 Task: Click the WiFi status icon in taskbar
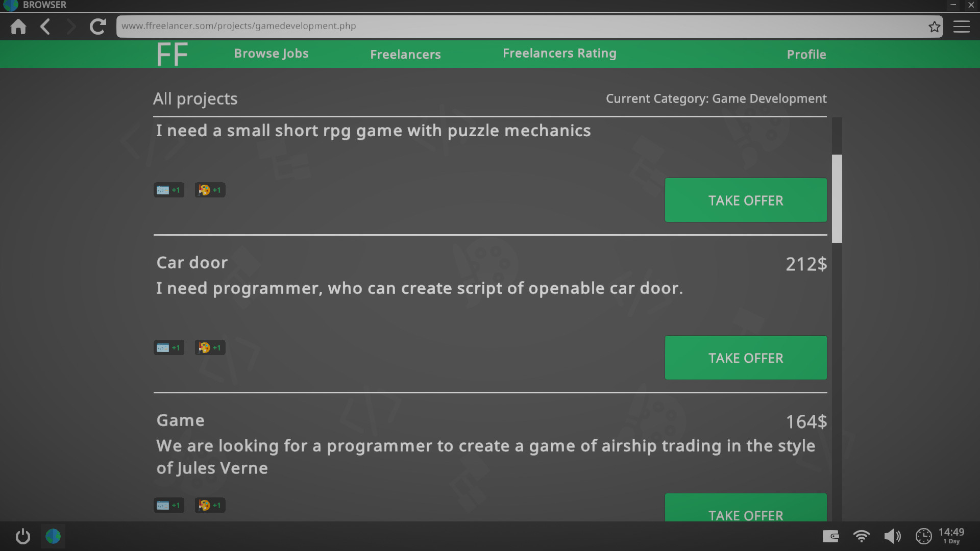click(862, 536)
